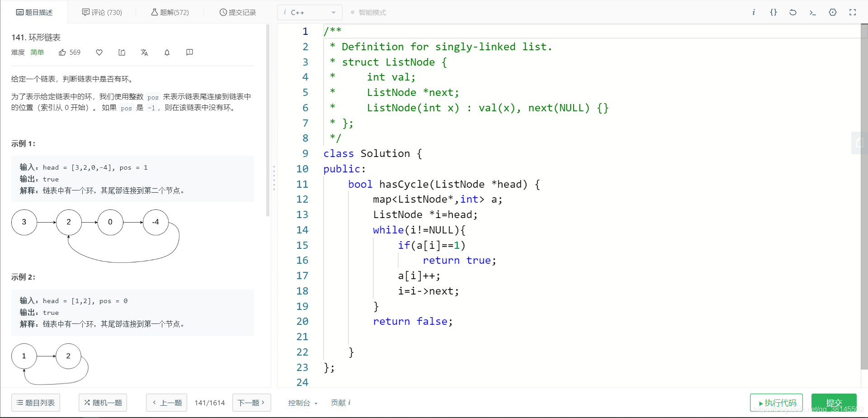Click line number 11 in gutter
This screenshot has height=418, width=868.
(302, 184)
